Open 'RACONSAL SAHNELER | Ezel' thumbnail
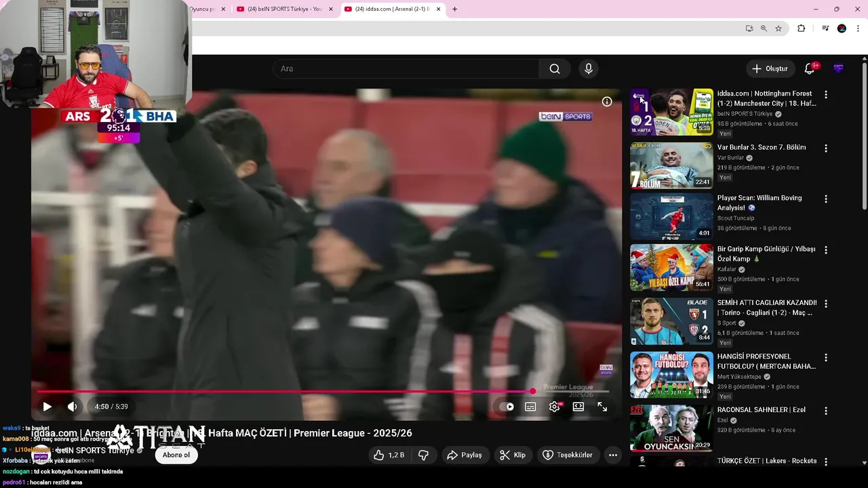Image resolution: width=868 pixels, height=488 pixels. pyautogui.click(x=671, y=428)
